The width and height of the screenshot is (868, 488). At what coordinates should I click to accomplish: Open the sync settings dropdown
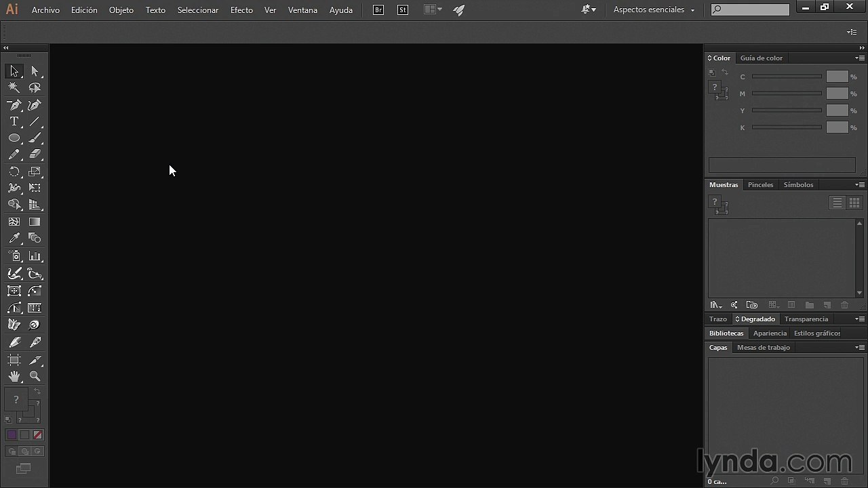click(589, 9)
